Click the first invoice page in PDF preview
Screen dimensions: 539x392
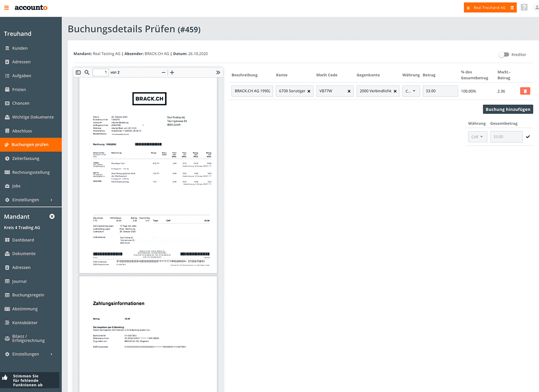click(x=148, y=175)
